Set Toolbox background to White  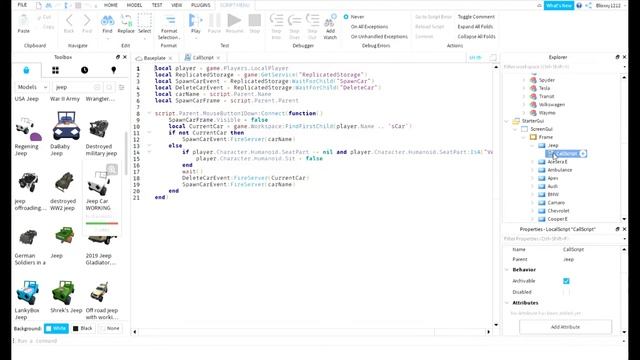(x=56, y=328)
